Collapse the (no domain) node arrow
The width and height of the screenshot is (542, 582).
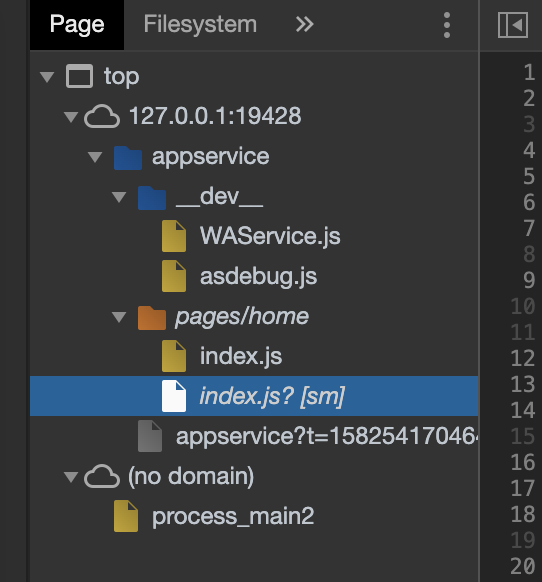point(71,477)
